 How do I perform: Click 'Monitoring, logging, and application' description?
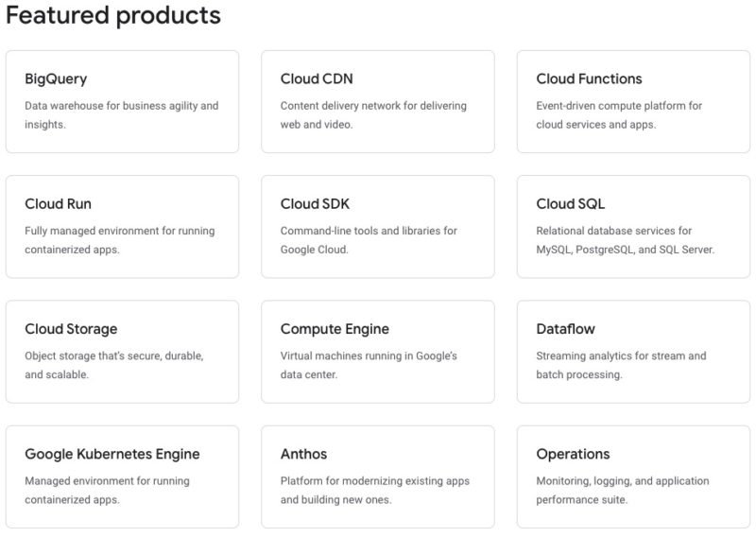coord(623,490)
